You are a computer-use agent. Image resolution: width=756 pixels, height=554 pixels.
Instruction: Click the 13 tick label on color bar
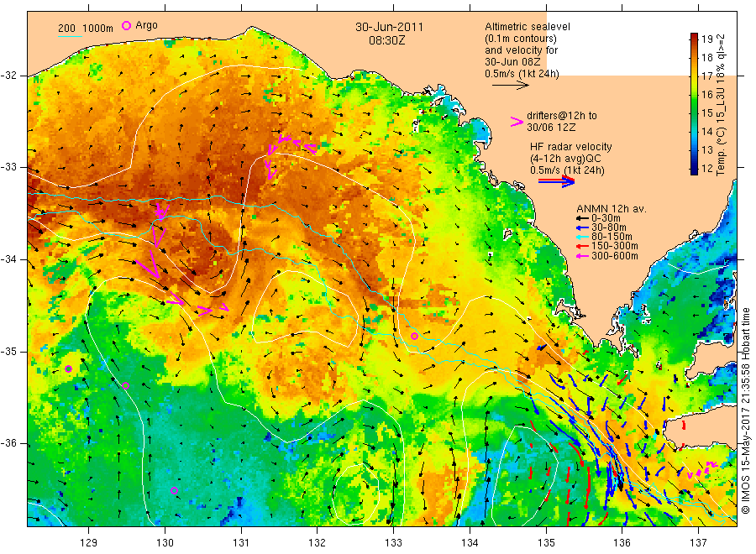706,149
